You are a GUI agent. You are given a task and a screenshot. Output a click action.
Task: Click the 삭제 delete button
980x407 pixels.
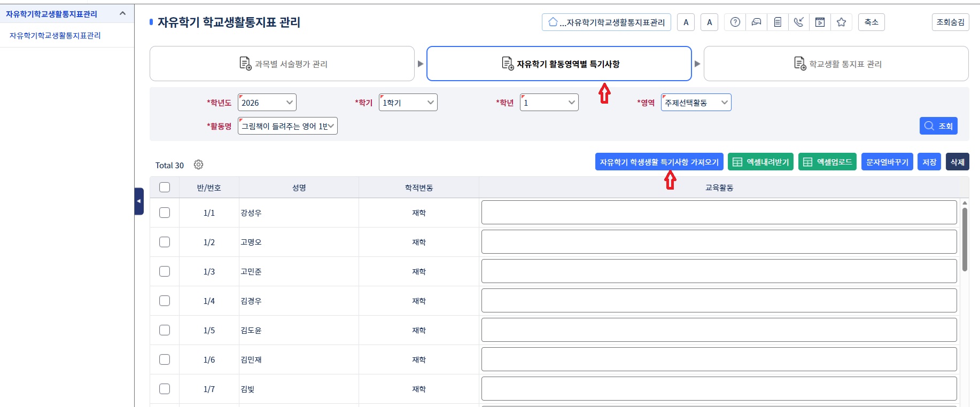958,162
